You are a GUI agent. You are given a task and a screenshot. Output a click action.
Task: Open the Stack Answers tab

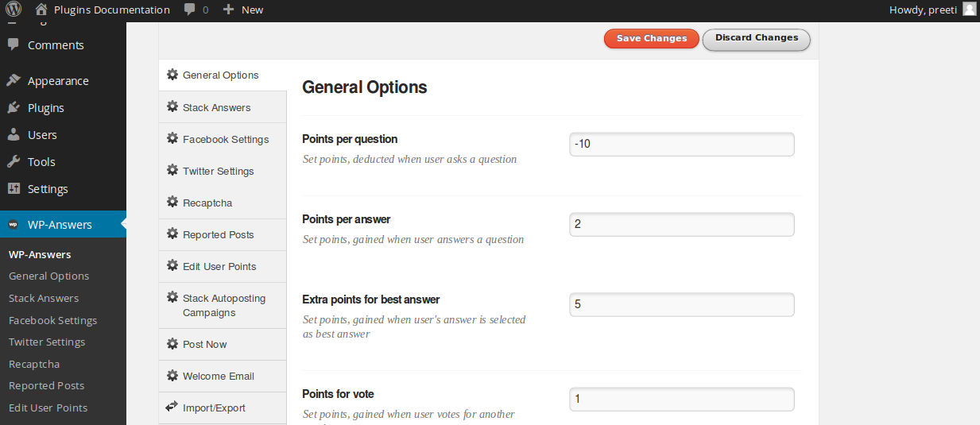[223, 107]
